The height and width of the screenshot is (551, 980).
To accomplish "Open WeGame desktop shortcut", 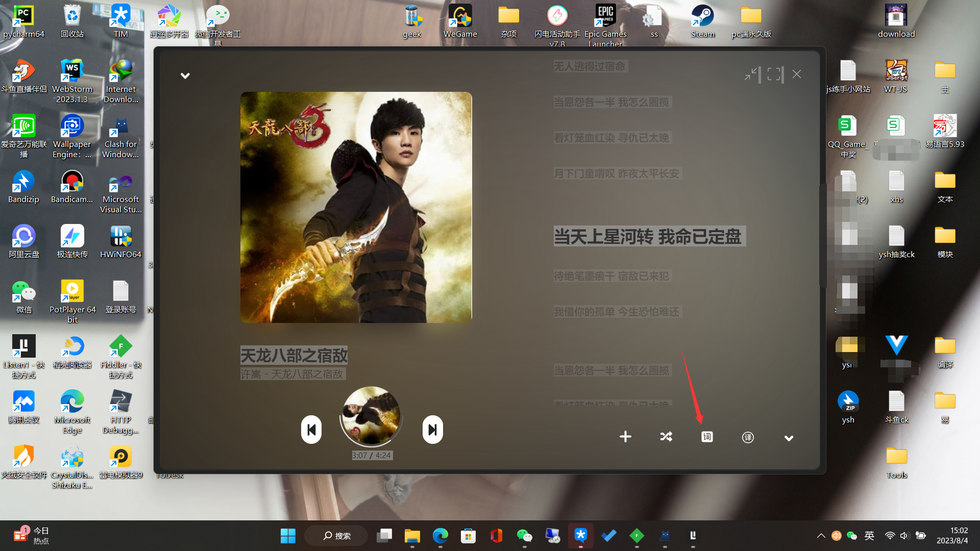I will coord(460,22).
